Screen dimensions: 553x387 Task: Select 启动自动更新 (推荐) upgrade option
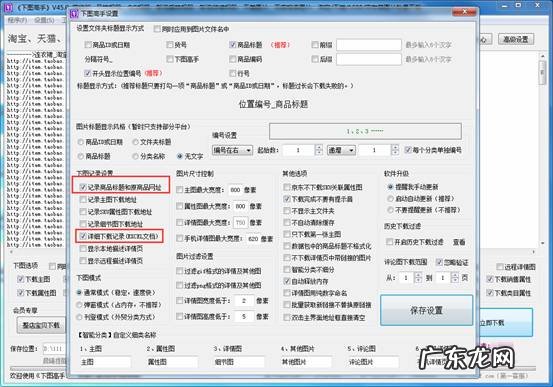pos(390,199)
